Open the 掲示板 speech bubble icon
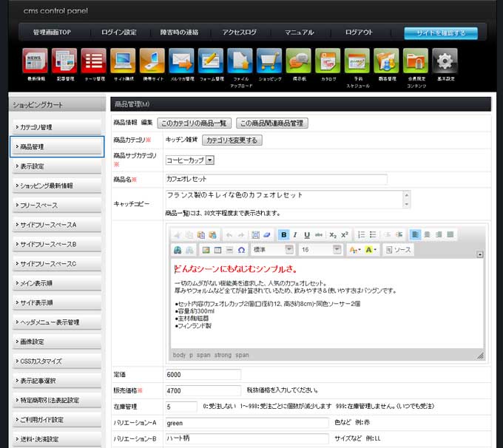The image size is (503, 448). pos(298,61)
